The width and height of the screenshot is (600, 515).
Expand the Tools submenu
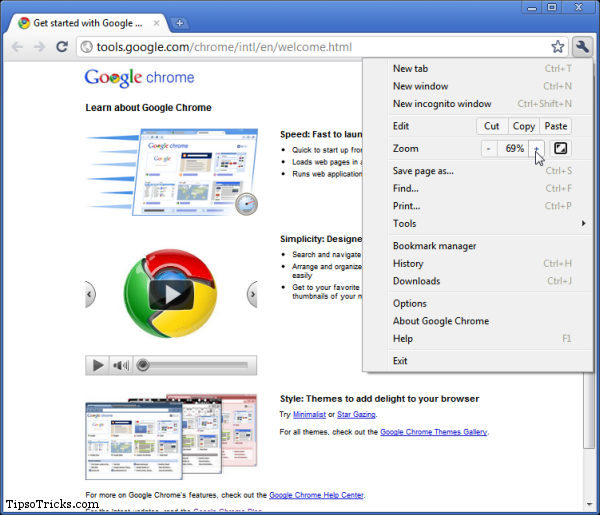[489, 223]
